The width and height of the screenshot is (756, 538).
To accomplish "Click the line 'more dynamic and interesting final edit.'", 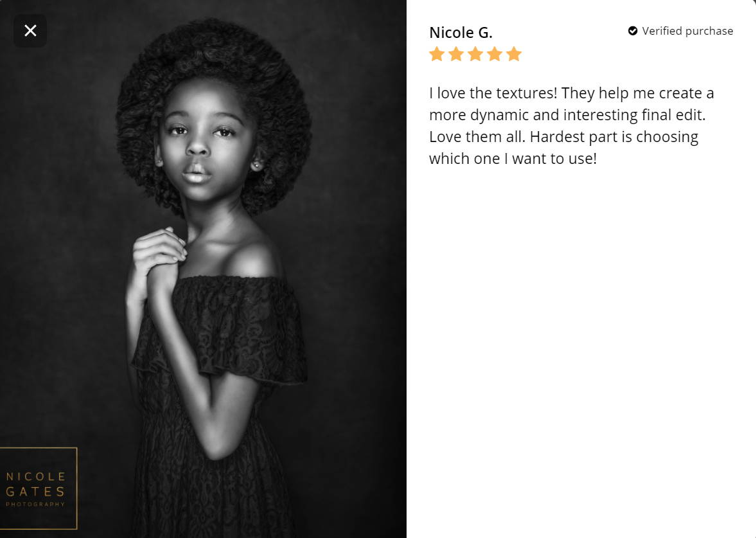I will [x=567, y=115].
